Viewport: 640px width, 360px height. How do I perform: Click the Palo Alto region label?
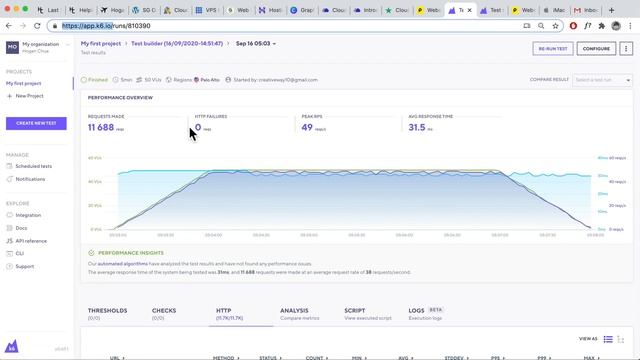(210, 80)
